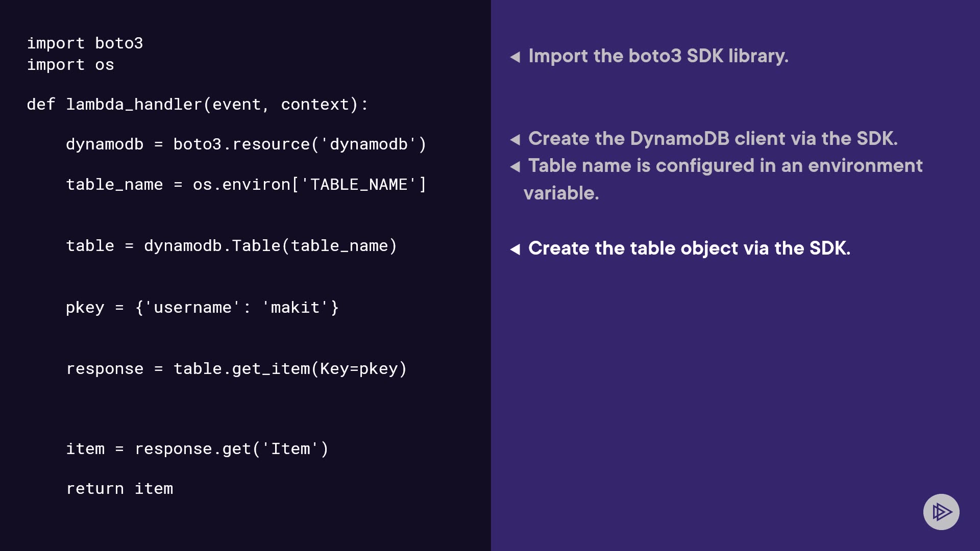Click the 'import boto3' code line

click(x=85, y=43)
